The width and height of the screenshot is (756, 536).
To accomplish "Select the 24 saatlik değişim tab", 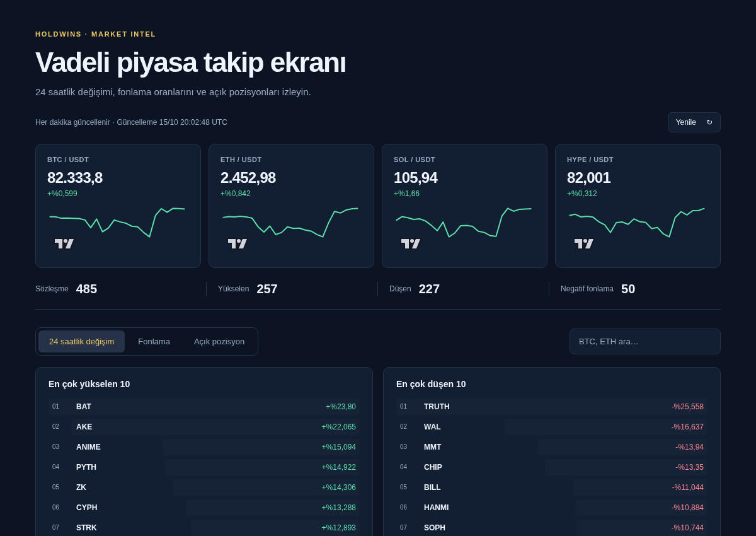I will pyautogui.click(x=82, y=341).
